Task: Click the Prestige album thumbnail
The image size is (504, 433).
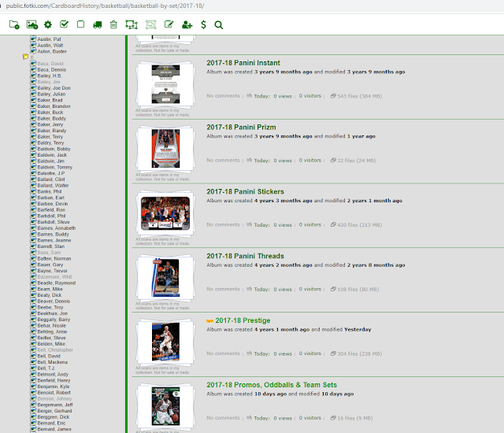Action: click(x=165, y=342)
